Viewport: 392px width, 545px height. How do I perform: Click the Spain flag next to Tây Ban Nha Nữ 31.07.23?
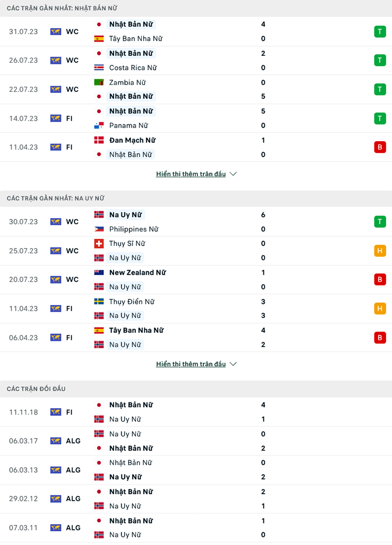point(99,39)
